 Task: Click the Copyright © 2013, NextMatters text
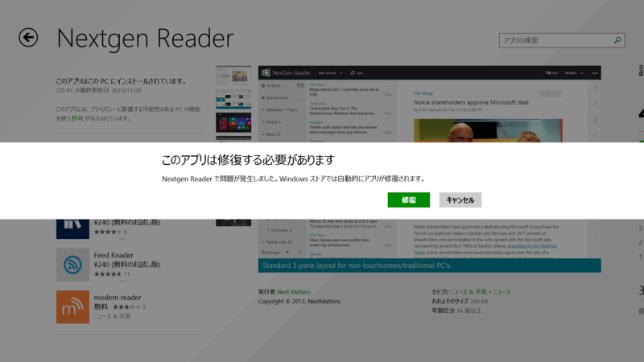point(299,301)
